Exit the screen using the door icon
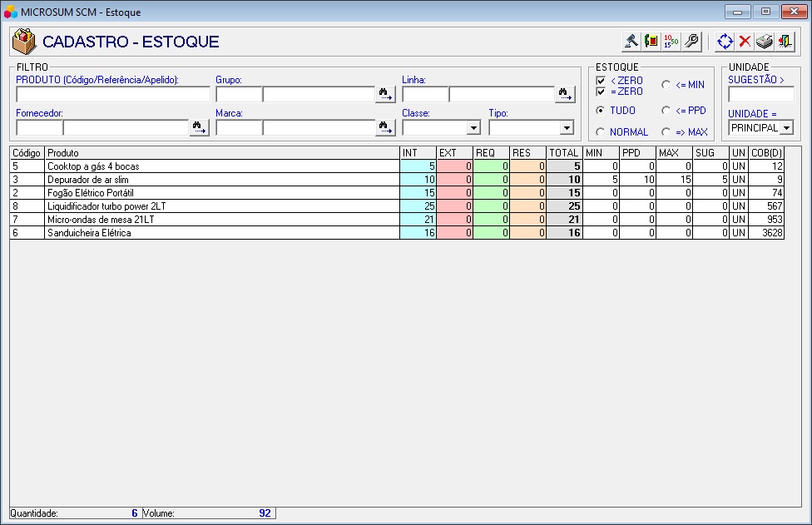This screenshot has width=812, height=525. click(785, 41)
